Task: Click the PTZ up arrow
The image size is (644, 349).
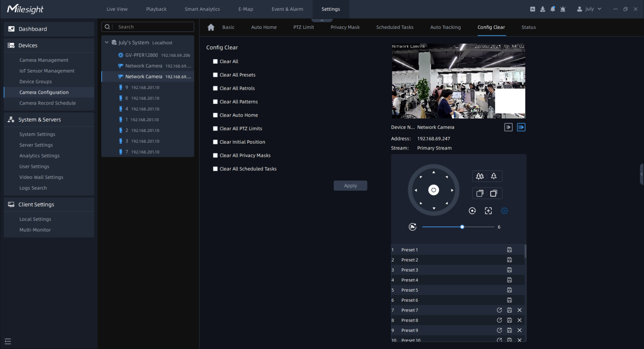Action: point(434,172)
